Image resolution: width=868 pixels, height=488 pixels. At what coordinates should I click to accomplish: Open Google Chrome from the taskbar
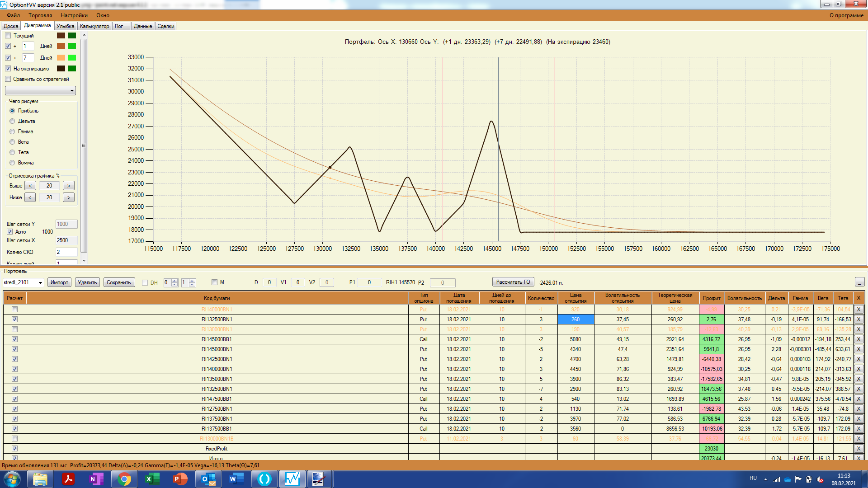[124, 479]
